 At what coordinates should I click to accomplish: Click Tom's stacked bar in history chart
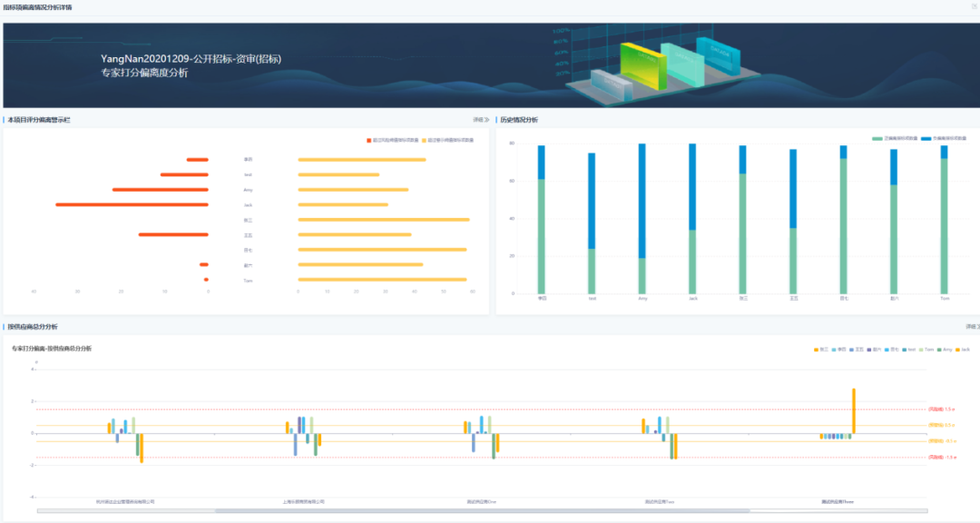[944, 218]
